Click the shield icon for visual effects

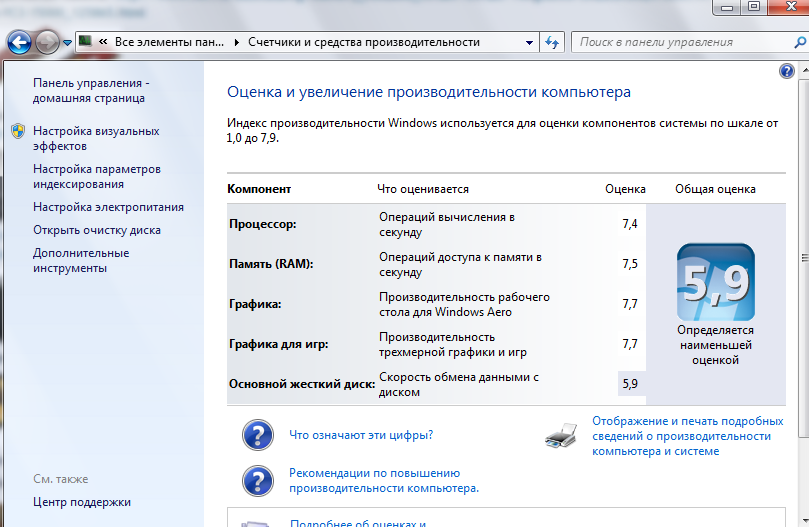click(x=18, y=131)
